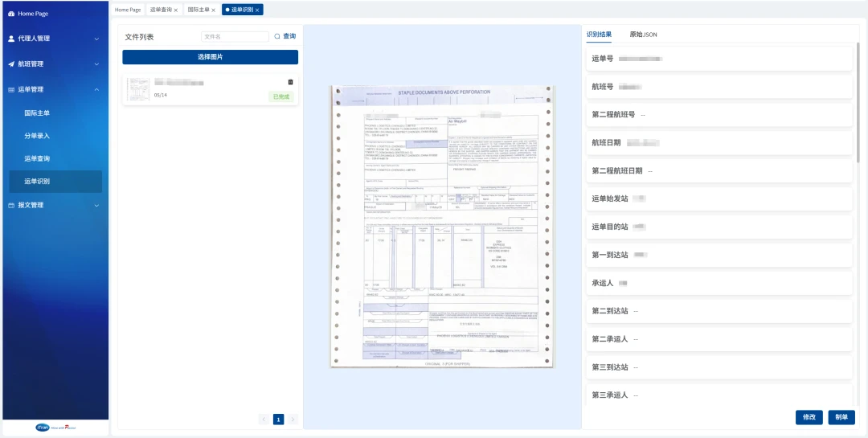868x438 pixels.
Task: Select the active 运单识别 tab
Action: [243, 10]
